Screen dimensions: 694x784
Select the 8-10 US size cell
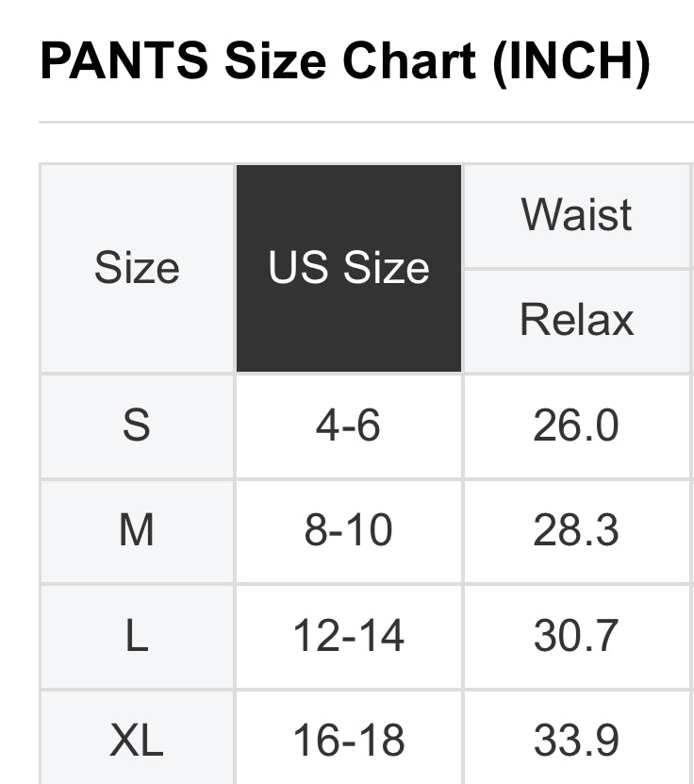pyautogui.click(x=349, y=531)
